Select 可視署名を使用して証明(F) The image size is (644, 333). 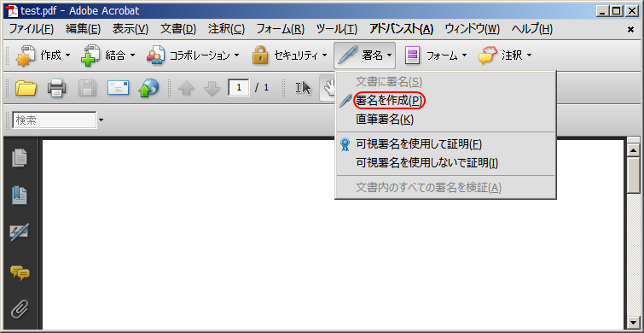pyautogui.click(x=418, y=144)
